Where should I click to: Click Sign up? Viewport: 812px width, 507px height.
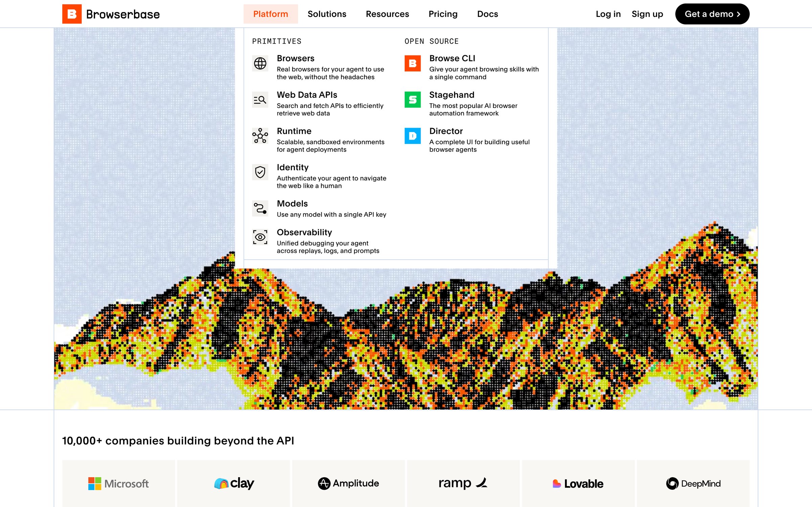(x=647, y=14)
